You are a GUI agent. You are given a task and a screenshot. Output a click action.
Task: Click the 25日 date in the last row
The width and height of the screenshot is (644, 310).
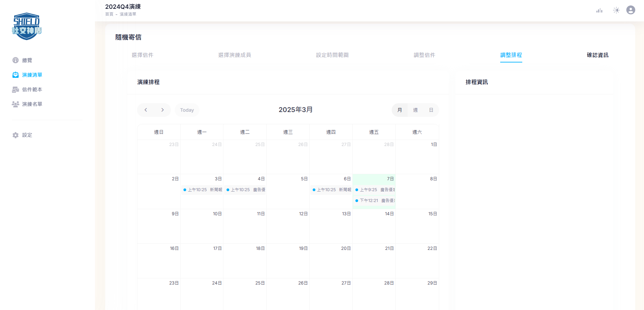tap(260, 283)
